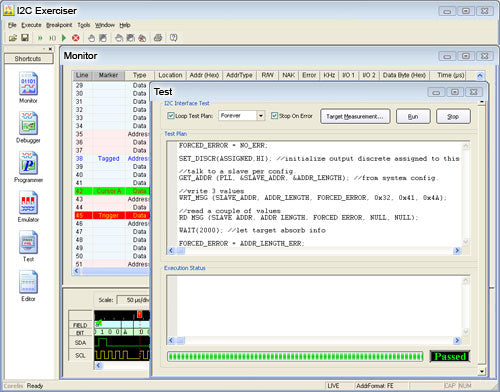The image size is (500, 392).
Task: Select row 45 marked Trigger
Action: pos(112,215)
